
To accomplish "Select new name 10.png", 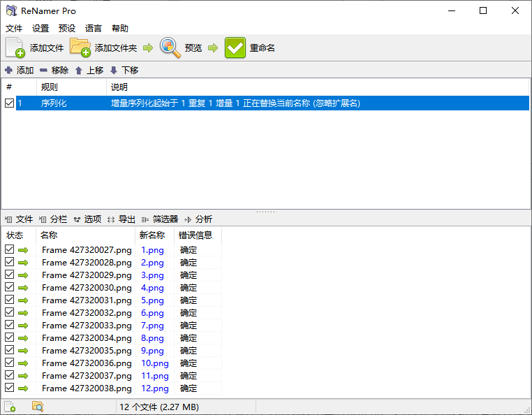I will tap(155, 363).
